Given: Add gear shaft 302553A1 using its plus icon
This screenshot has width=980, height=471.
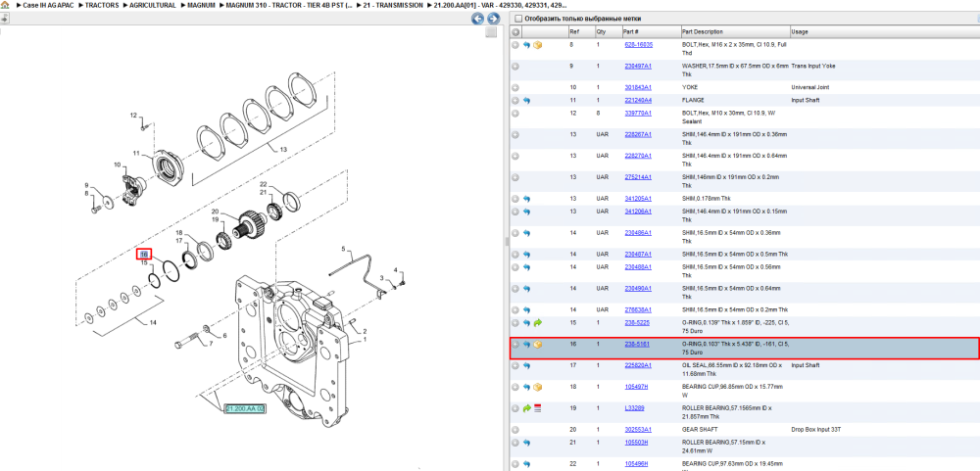Looking at the screenshot, I should pos(515,430).
